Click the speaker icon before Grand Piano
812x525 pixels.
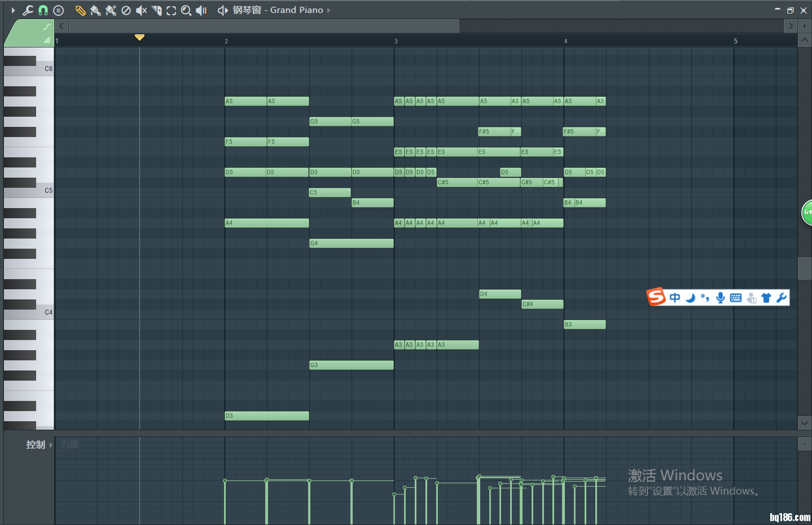(x=222, y=10)
